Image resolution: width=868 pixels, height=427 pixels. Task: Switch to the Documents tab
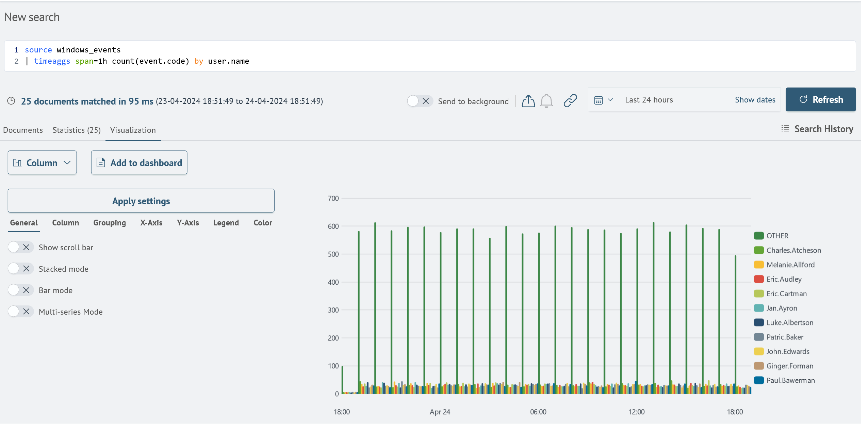point(23,129)
